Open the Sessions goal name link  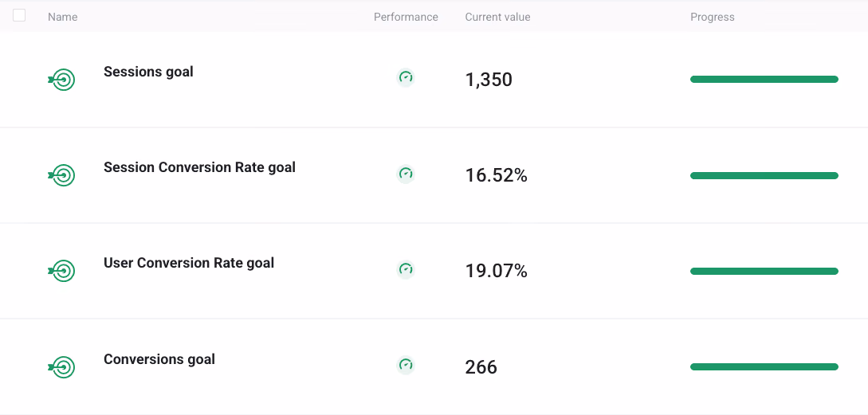[148, 72]
